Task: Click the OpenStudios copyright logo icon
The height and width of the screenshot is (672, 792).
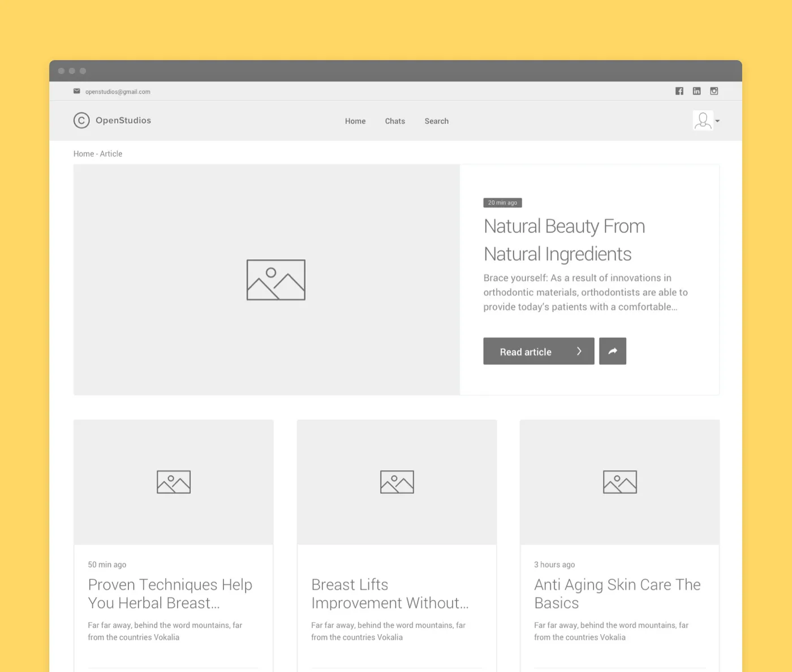Action: pyautogui.click(x=81, y=120)
